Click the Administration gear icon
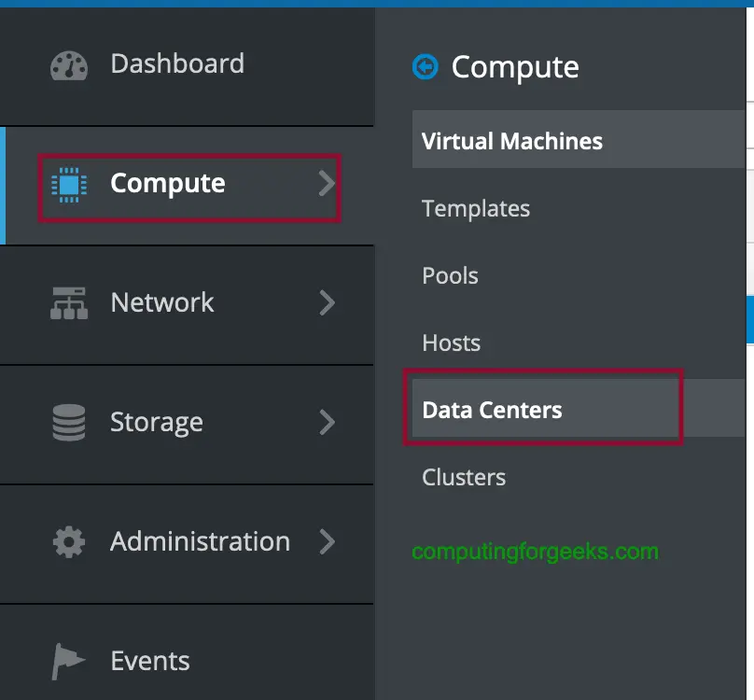The image size is (754, 700). click(x=69, y=542)
